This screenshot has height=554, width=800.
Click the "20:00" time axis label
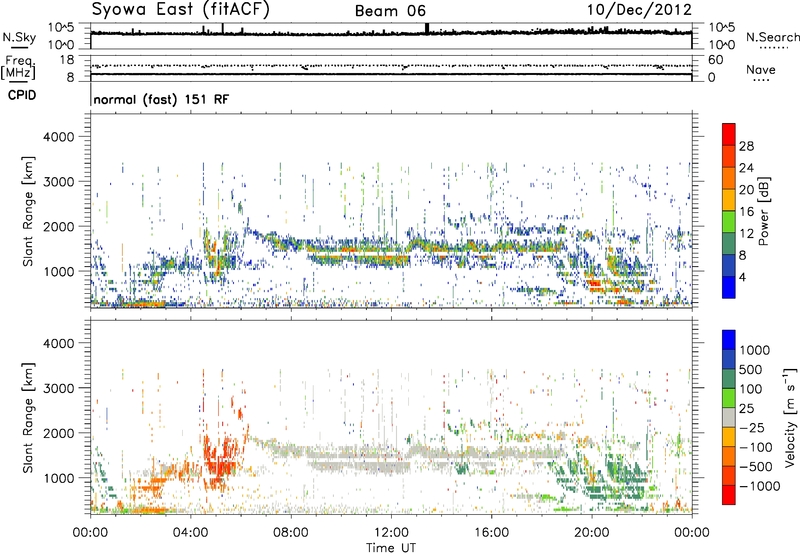point(591,533)
